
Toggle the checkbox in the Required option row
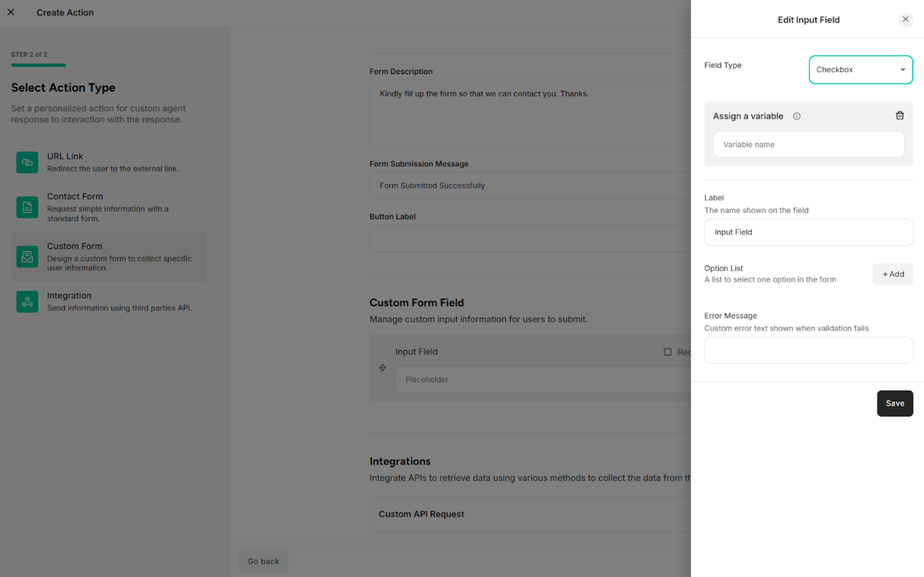[668, 351]
